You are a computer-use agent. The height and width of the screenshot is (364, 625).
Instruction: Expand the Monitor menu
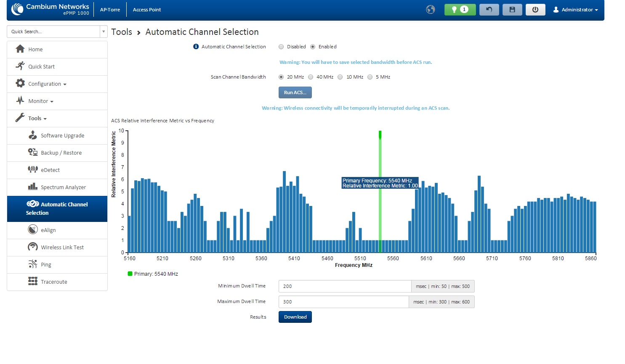tap(57, 101)
